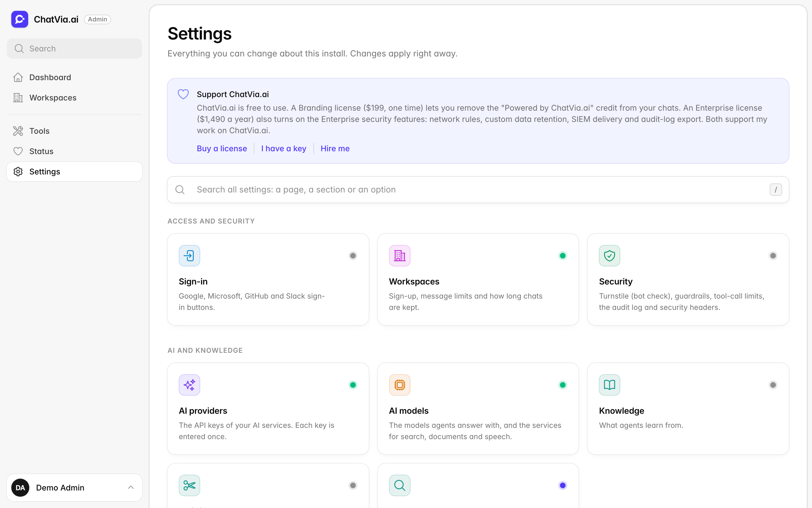Open the Sign-in settings card title
This screenshot has width=812, height=508.
[x=193, y=282]
